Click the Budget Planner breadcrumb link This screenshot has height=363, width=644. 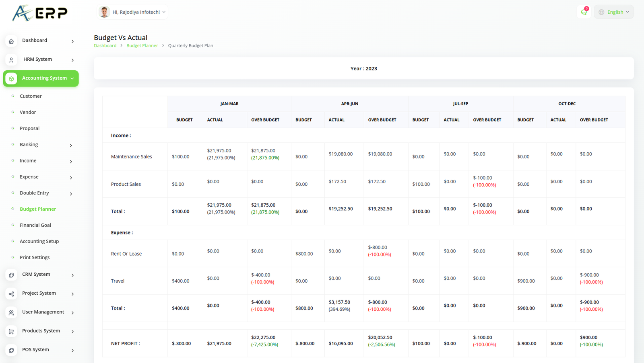(142, 45)
